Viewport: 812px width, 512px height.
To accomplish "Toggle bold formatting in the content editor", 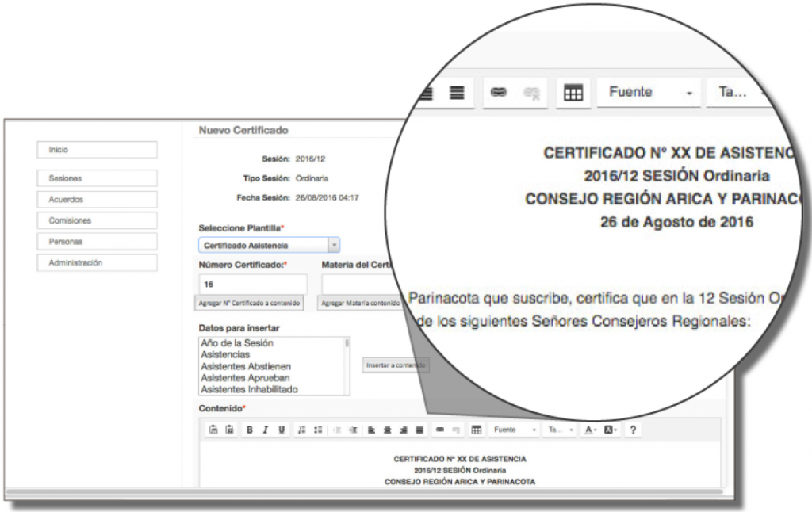I will click(250, 430).
